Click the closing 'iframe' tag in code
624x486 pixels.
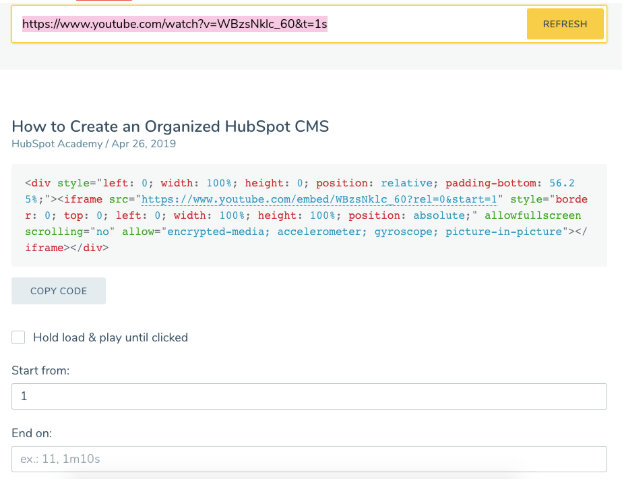46,247
